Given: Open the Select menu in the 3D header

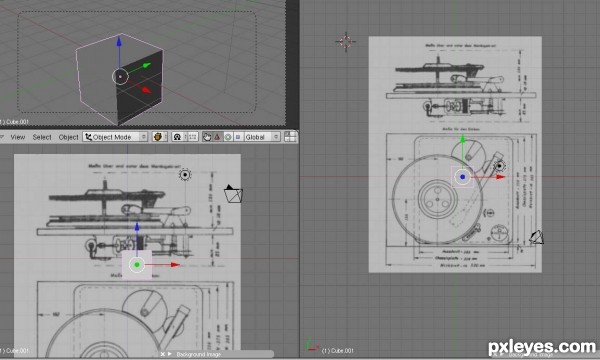Looking at the screenshot, I should click(x=42, y=137).
